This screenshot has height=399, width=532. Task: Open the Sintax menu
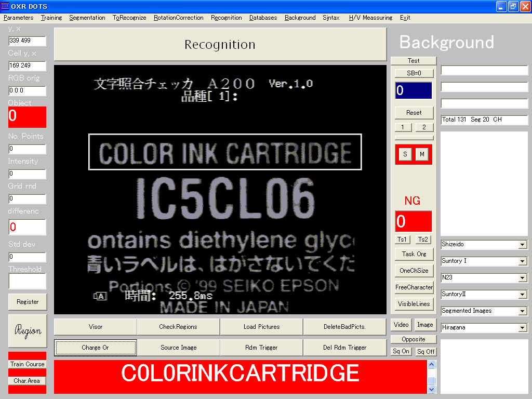point(331,18)
